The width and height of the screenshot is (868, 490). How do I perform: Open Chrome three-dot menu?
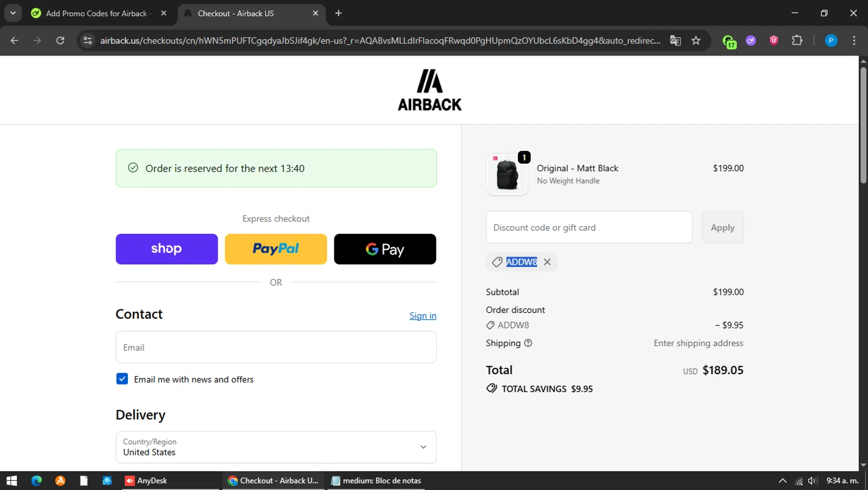pyautogui.click(x=854, y=40)
